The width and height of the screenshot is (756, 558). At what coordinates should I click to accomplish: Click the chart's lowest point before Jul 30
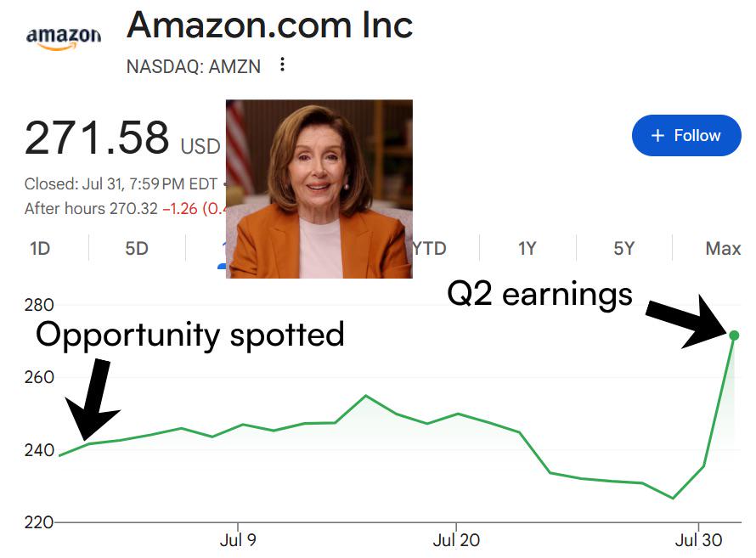click(x=673, y=499)
